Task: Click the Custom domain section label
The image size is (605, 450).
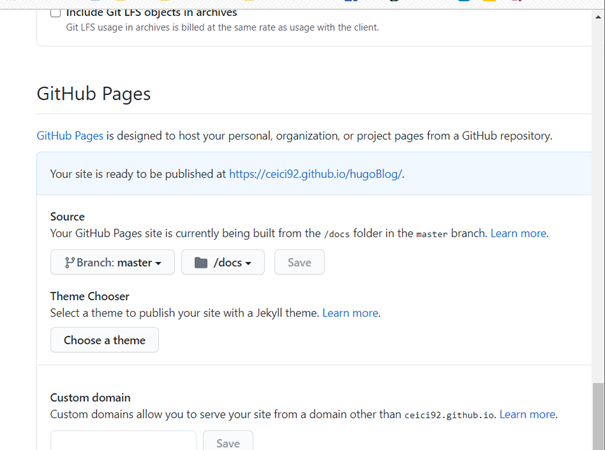Action: (x=90, y=398)
